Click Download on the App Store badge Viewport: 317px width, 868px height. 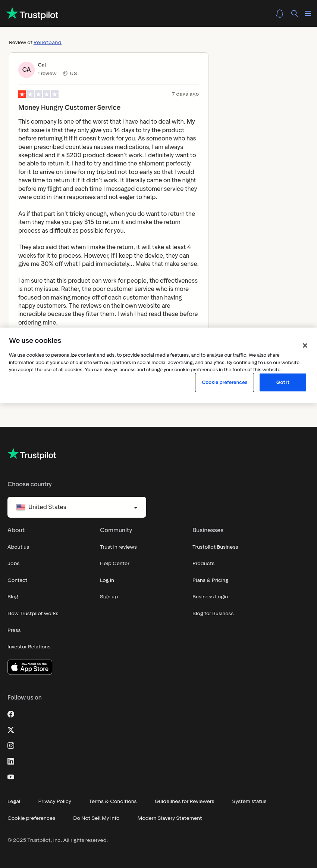pyautogui.click(x=30, y=667)
